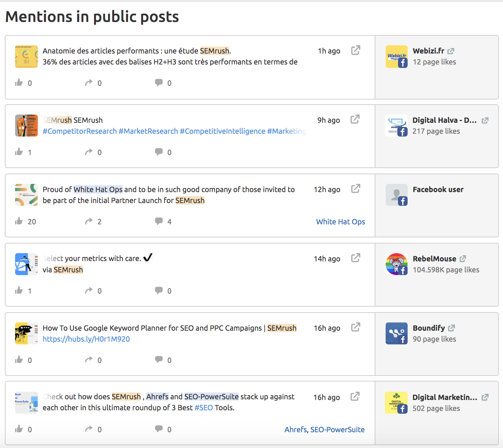Viewport: 503px width, 448px height.
Task: Click the #MarketResearch hashtag
Action: tap(148, 131)
